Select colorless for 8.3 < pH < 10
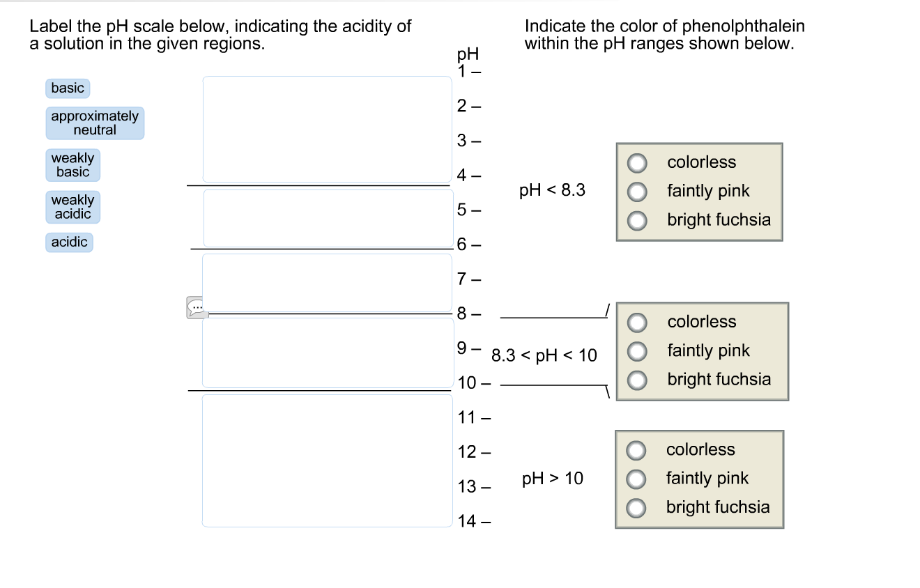 (636, 322)
